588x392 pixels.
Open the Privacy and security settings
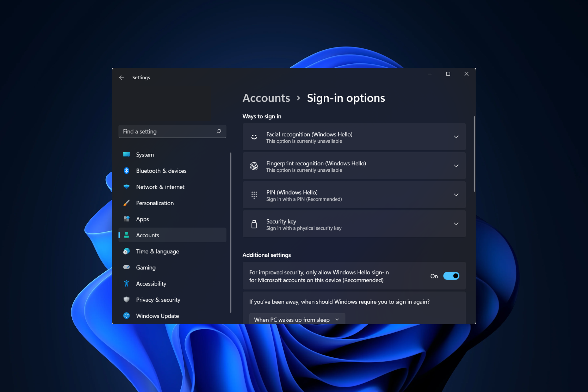click(158, 299)
